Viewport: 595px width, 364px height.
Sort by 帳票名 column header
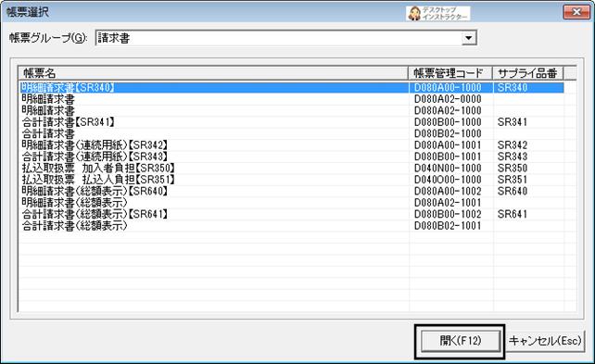tap(213, 73)
